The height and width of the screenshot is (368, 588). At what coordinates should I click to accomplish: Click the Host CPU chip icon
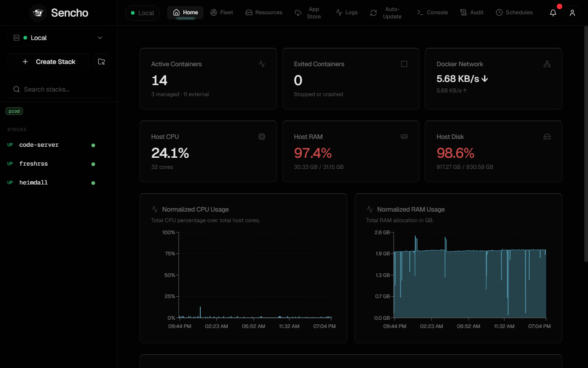tap(262, 137)
